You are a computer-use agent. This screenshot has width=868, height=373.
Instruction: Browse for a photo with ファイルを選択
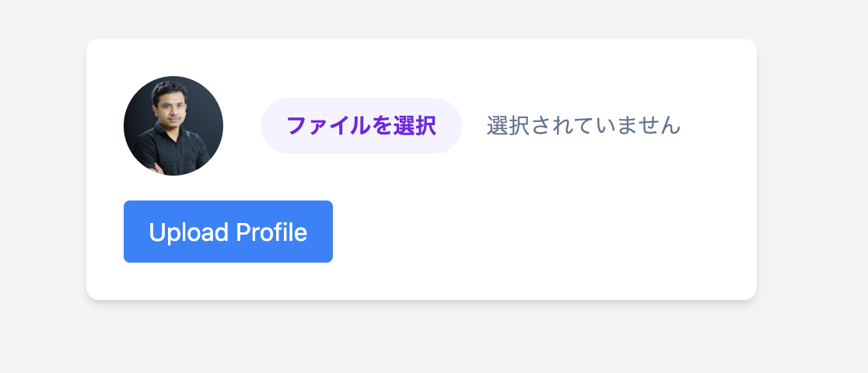tap(361, 126)
